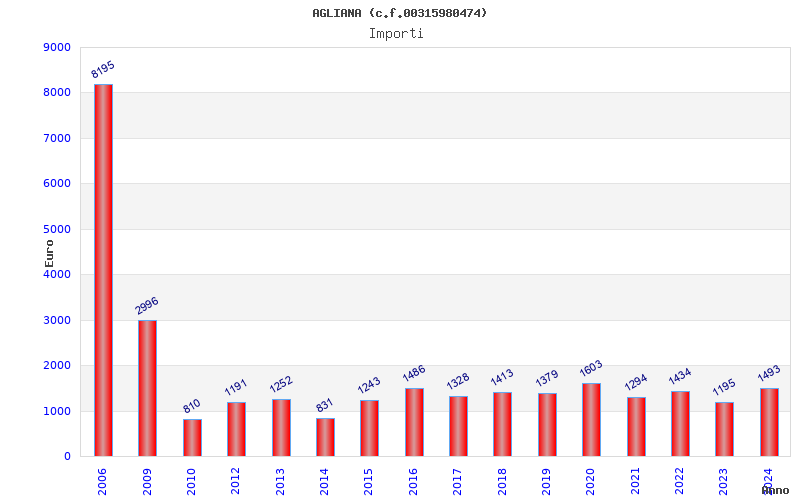Viewport: 800px width, 500px height.
Task: Click the 7000 y-axis tick label
Action: tap(57, 138)
